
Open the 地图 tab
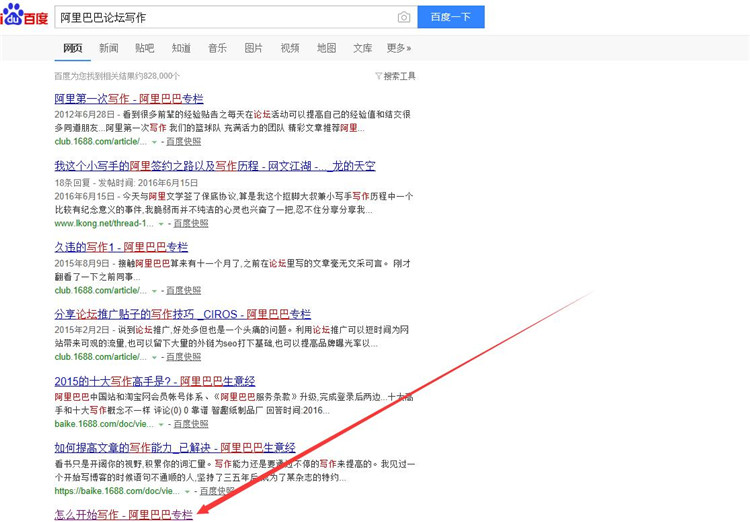click(x=326, y=48)
